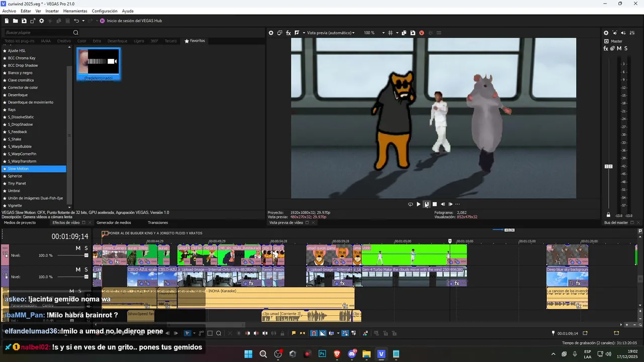This screenshot has height=362, width=644.
Task: Open Master bus FX button
Action: (x=606, y=48)
